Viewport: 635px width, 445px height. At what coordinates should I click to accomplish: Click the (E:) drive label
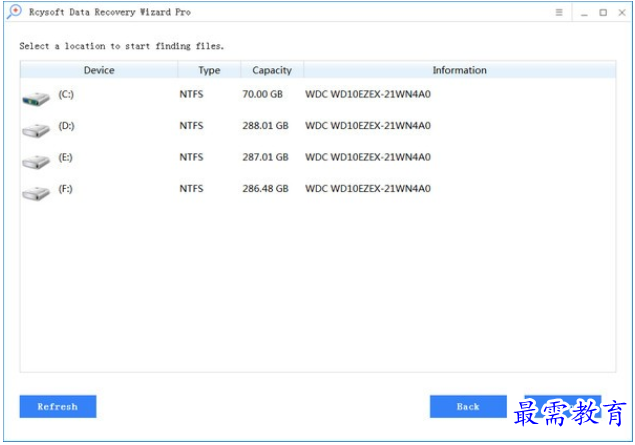coord(65,158)
